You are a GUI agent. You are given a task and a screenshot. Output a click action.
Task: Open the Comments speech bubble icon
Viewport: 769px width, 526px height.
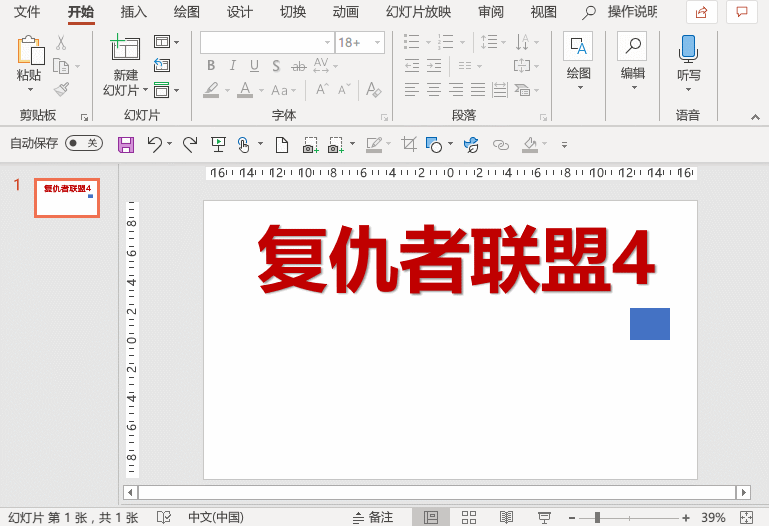pos(742,12)
